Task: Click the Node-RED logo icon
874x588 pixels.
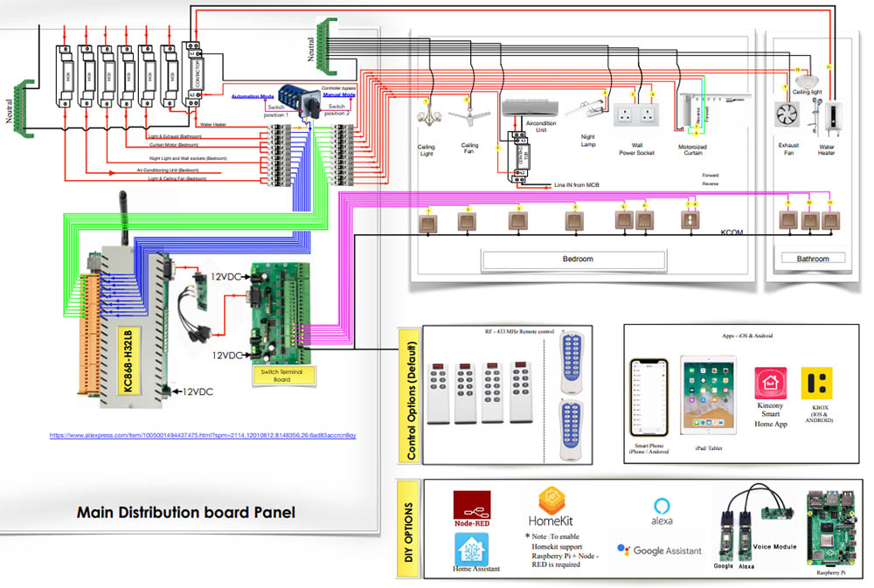Action: click(471, 508)
